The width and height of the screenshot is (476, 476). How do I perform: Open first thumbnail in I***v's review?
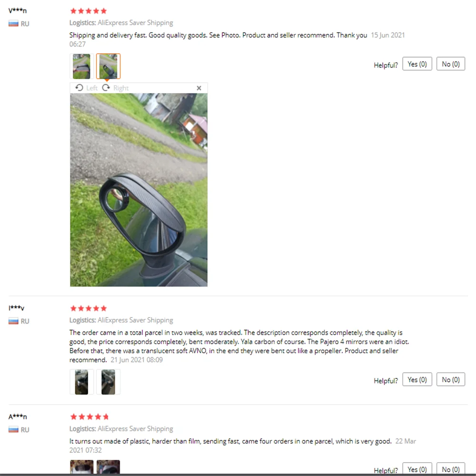(81, 382)
